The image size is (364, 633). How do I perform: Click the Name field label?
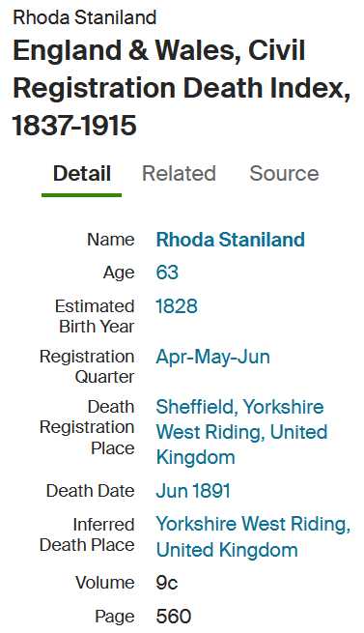point(111,240)
